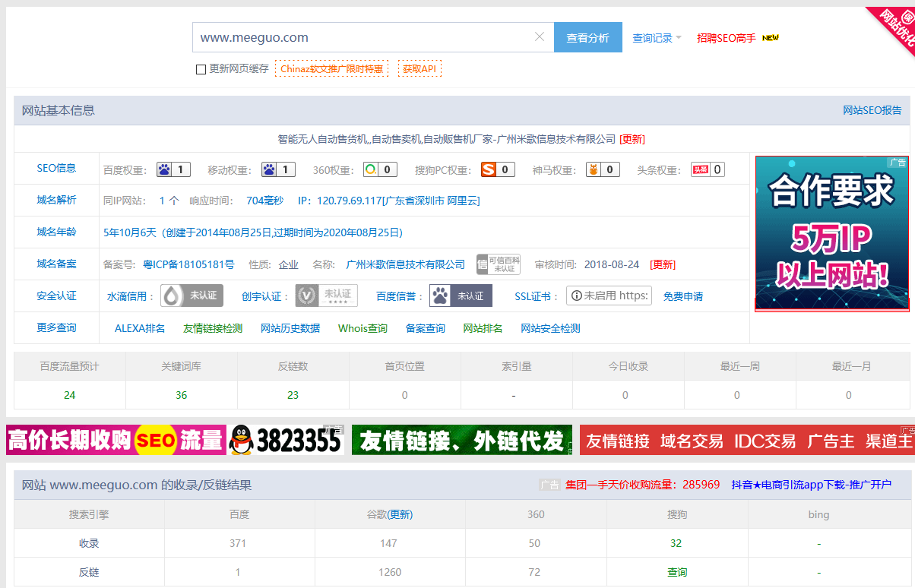The image size is (915, 588).
Task: Click the 更多查询 row label
Action: [x=57, y=327]
